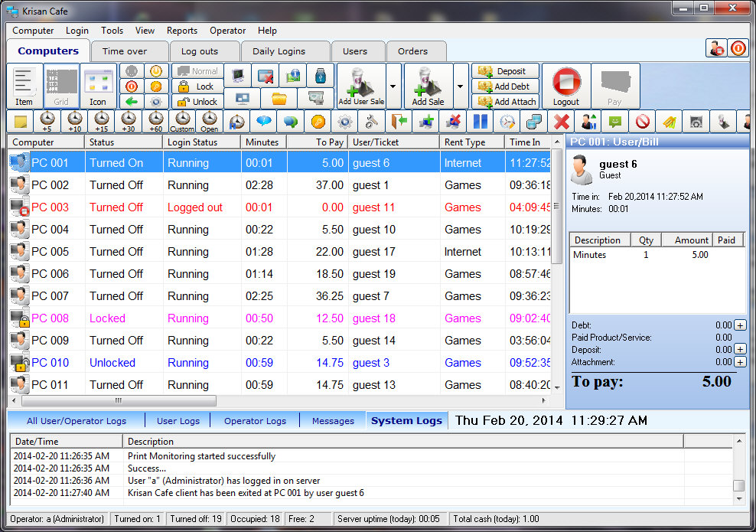
Task: Select the PC 003 row
Action: pyautogui.click(x=279, y=207)
